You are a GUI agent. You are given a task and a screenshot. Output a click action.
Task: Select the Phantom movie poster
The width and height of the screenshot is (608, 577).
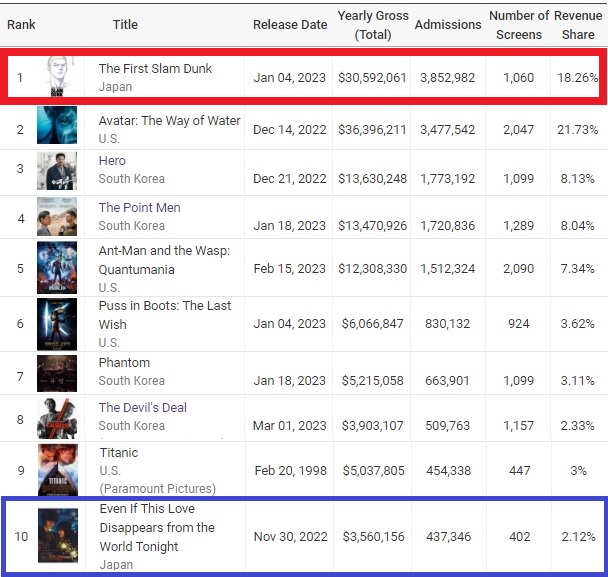pos(56,372)
